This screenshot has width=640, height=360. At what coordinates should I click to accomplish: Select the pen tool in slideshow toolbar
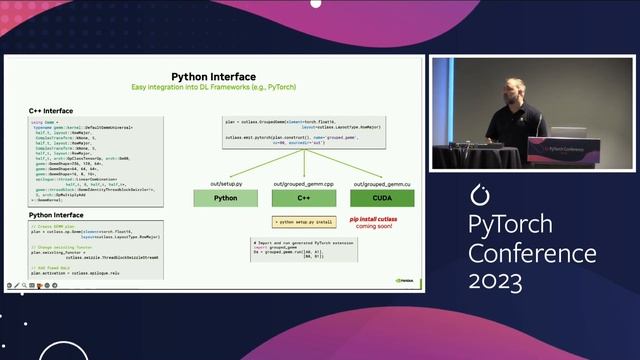17,285
